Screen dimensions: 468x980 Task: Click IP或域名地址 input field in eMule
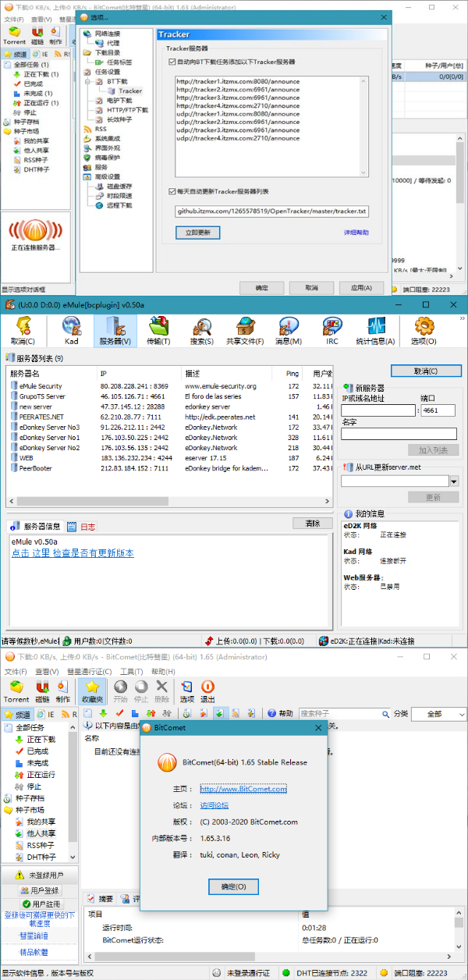click(378, 410)
